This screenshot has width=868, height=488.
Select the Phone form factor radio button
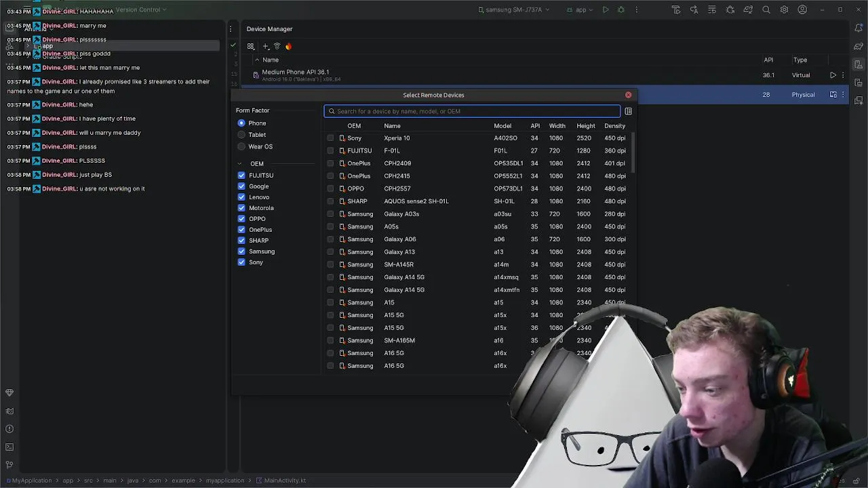click(241, 123)
